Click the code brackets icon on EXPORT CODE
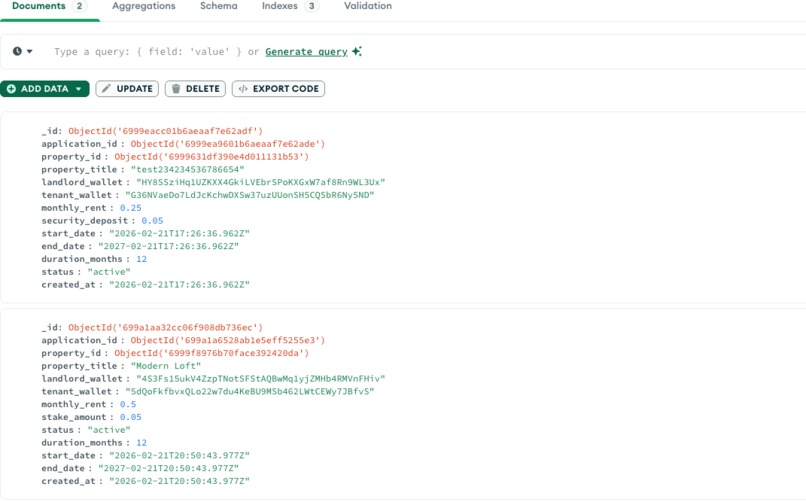Viewport: 806px width, 502px height. tap(243, 89)
